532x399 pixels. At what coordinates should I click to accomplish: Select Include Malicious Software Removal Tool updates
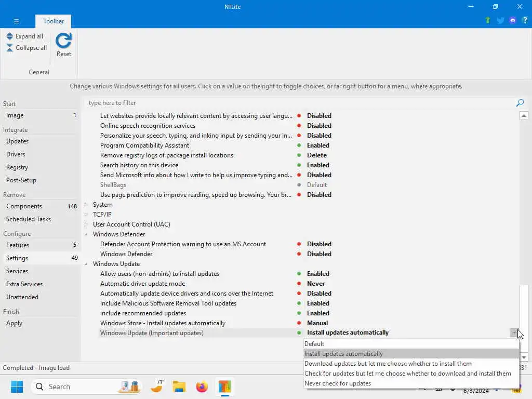point(168,303)
